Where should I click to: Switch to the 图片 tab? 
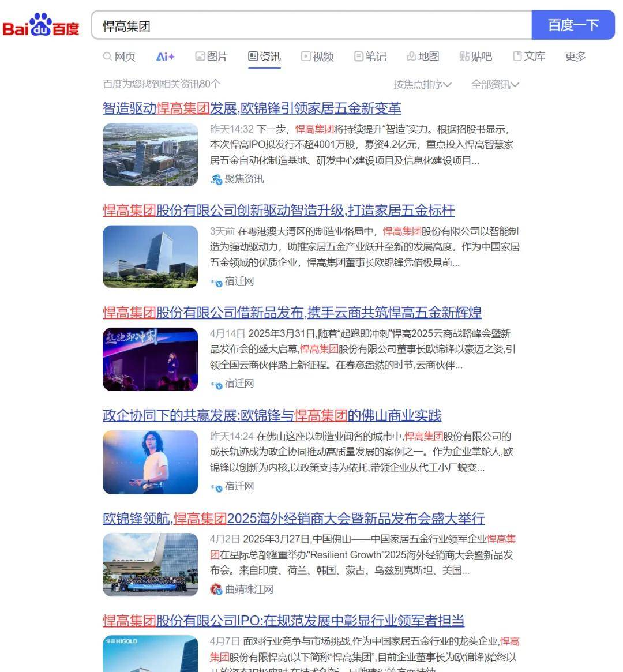tap(211, 57)
